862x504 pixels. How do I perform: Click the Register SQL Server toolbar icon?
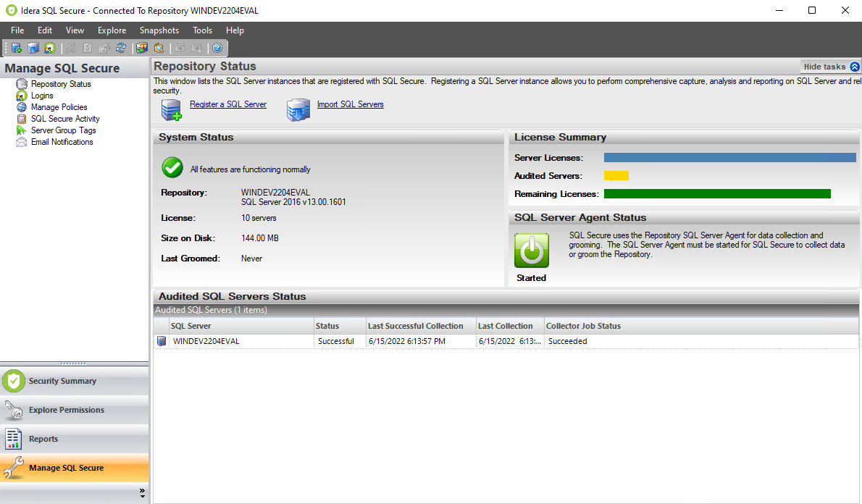coord(17,49)
